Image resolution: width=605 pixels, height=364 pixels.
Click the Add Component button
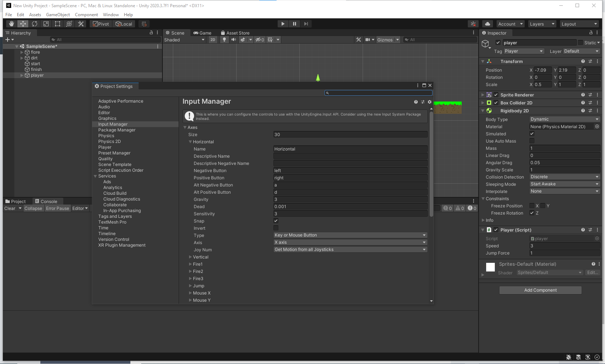(x=541, y=290)
